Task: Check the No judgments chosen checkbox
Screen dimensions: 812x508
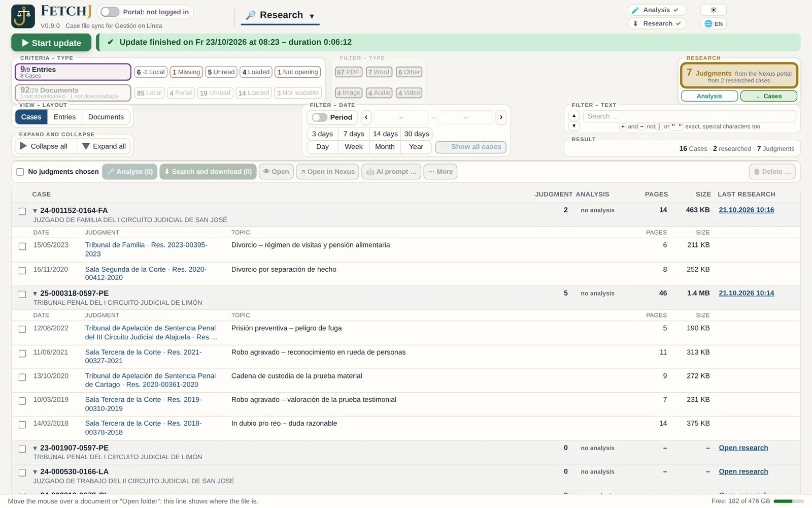Action: [20, 172]
